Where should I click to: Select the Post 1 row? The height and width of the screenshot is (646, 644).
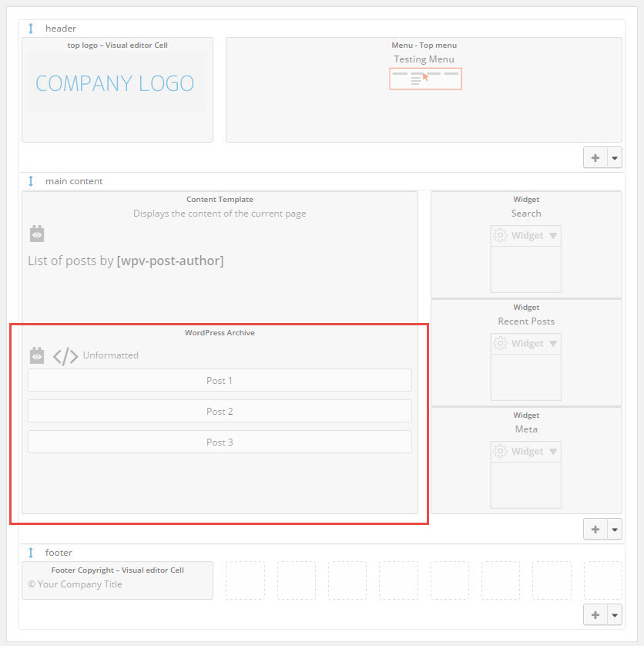pos(220,380)
